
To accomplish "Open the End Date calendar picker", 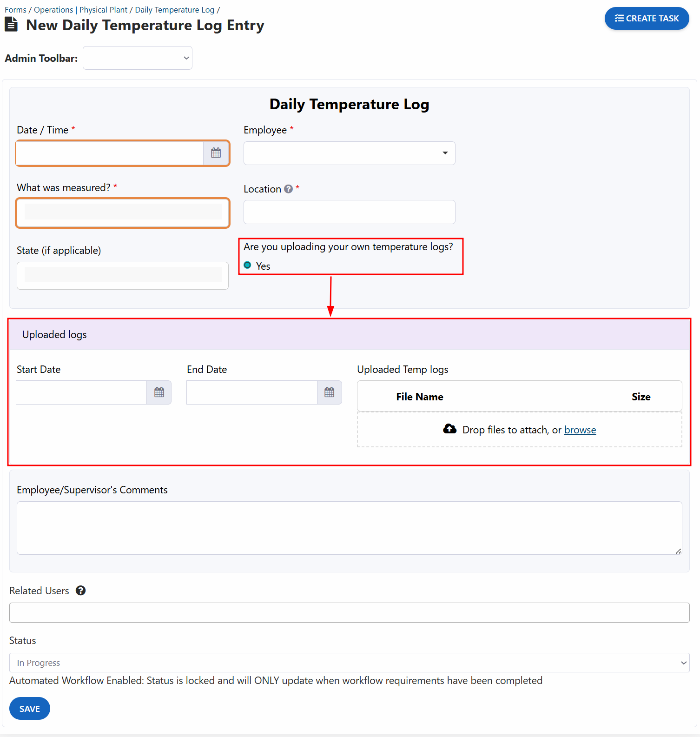I will pos(329,392).
